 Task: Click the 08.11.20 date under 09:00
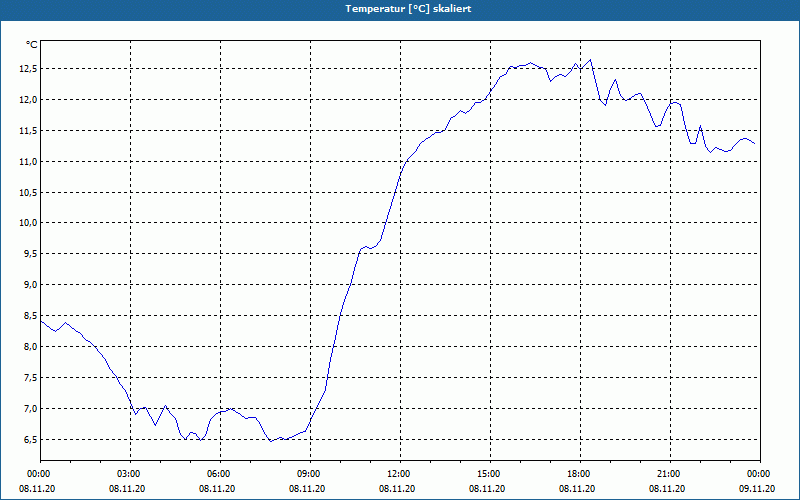pyautogui.click(x=307, y=489)
